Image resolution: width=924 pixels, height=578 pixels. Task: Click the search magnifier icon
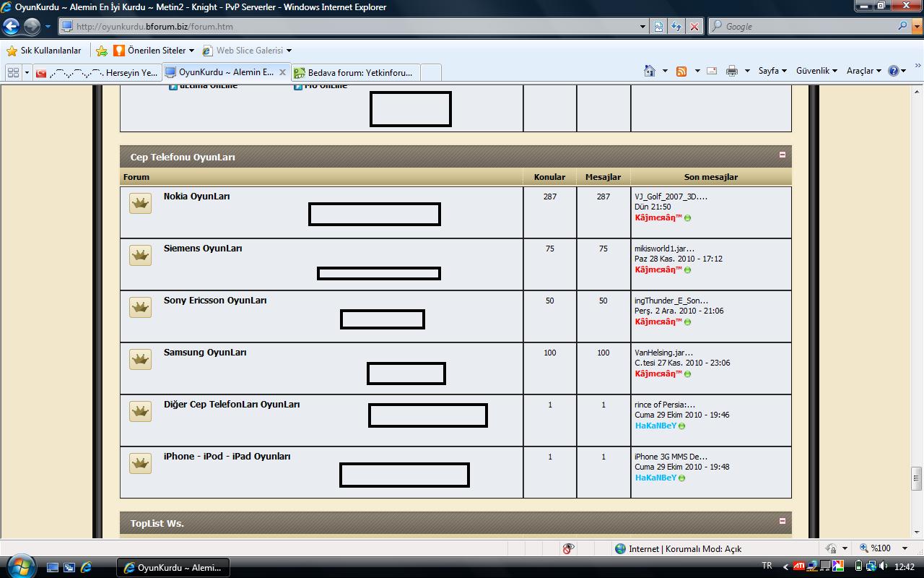click(903, 26)
